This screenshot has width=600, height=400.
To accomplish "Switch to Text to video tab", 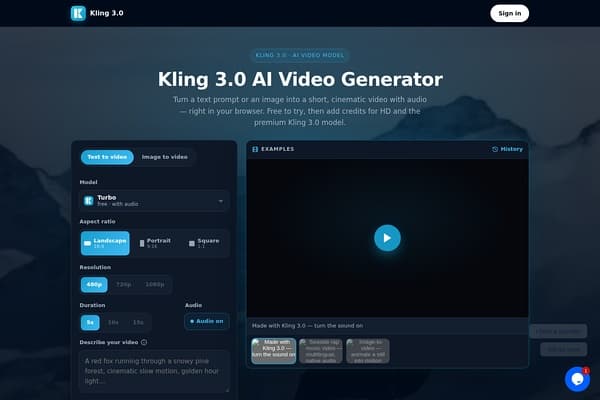I will coord(107,157).
